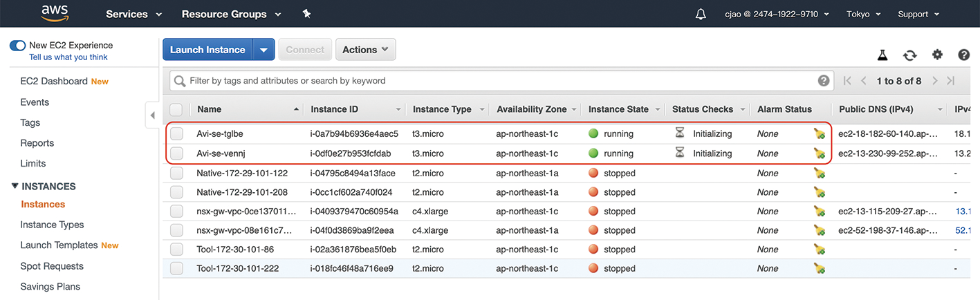Click the pin shortcut icon in top bar
Screen dimensions: 980x300
[307, 14]
